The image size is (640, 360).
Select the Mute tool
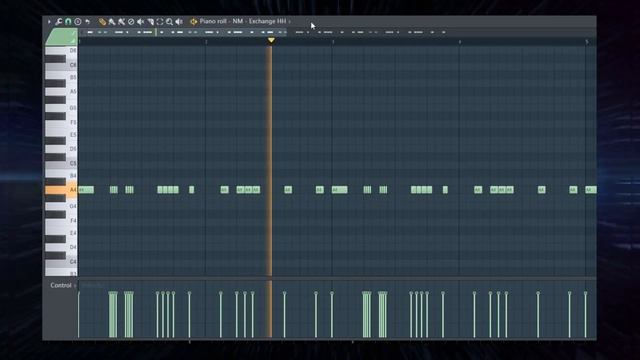(x=140, y=22)
